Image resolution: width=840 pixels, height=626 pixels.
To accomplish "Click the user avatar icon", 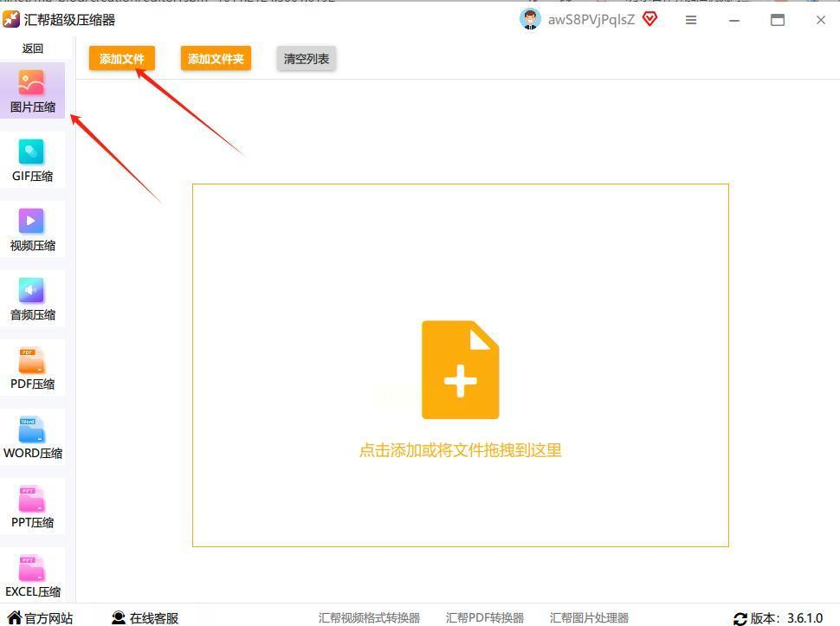I will click(x=530, y=19).
